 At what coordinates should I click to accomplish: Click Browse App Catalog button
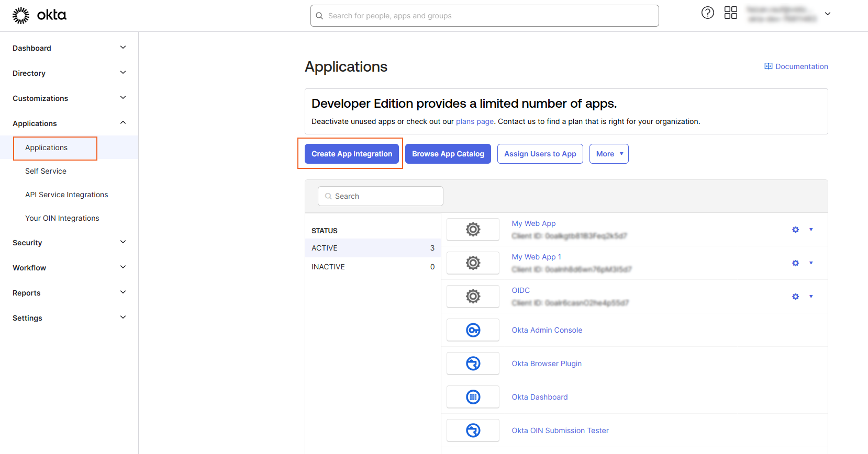coord(448,154)
